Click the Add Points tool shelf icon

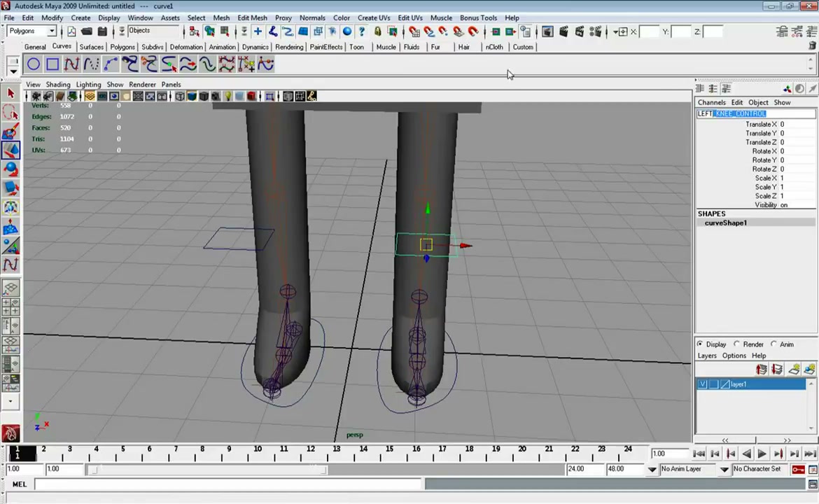246,64
